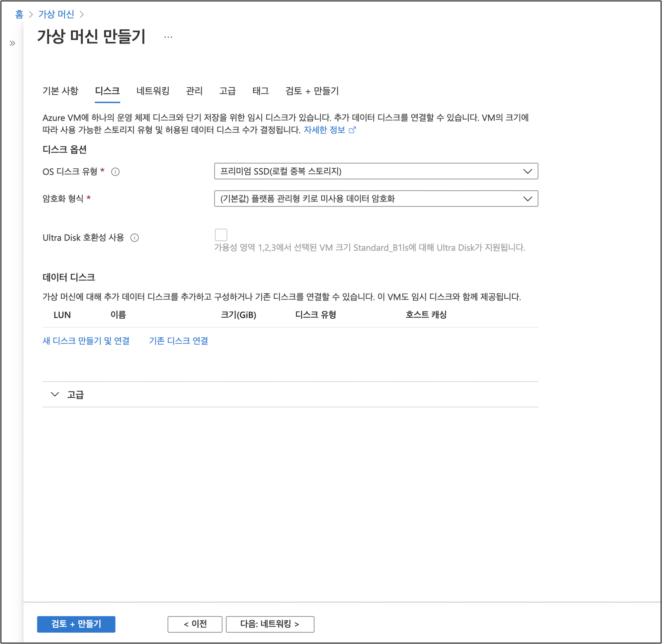Open 가상 머신 breadcrumb link
Viewport: 662px width, 644px height.
point(56,14)
